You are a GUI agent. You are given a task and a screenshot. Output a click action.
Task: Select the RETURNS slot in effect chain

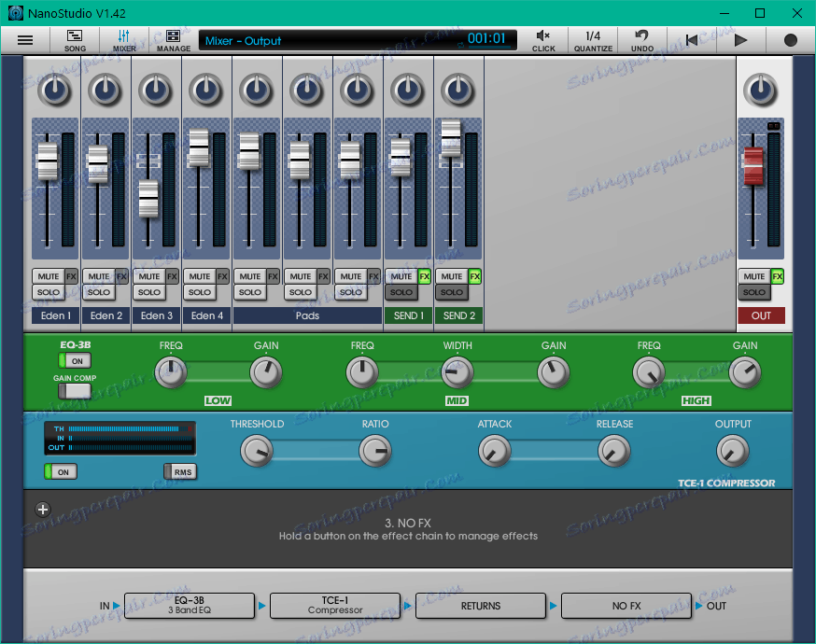coord(481,606)
